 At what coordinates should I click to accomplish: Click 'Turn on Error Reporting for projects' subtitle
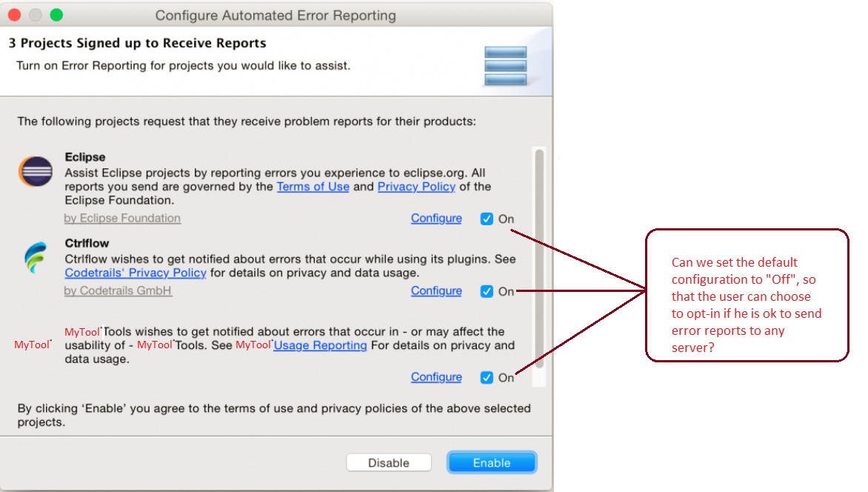click(183, 65)
